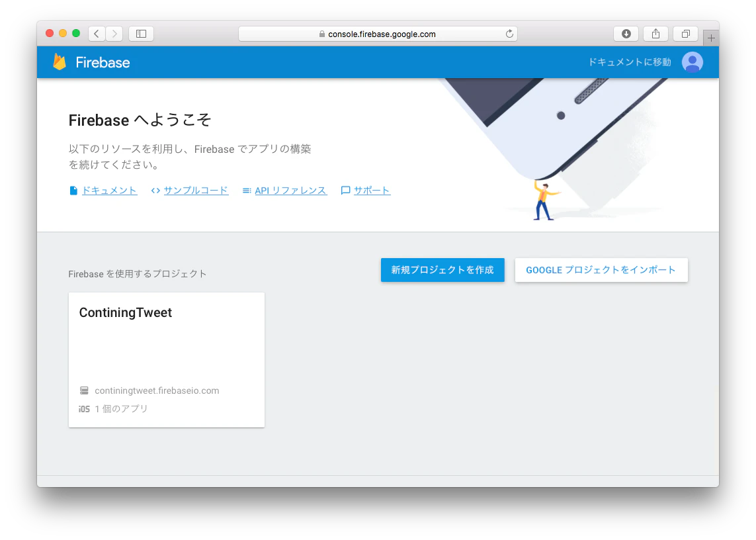Click the chat bubble icon beside サポート
The image size is (756, 540).
click(x=345, y=191)
